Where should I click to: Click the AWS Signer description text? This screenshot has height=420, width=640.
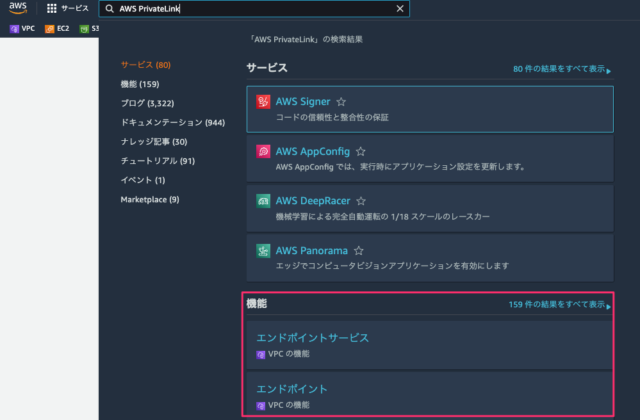[x=332, y=118]
